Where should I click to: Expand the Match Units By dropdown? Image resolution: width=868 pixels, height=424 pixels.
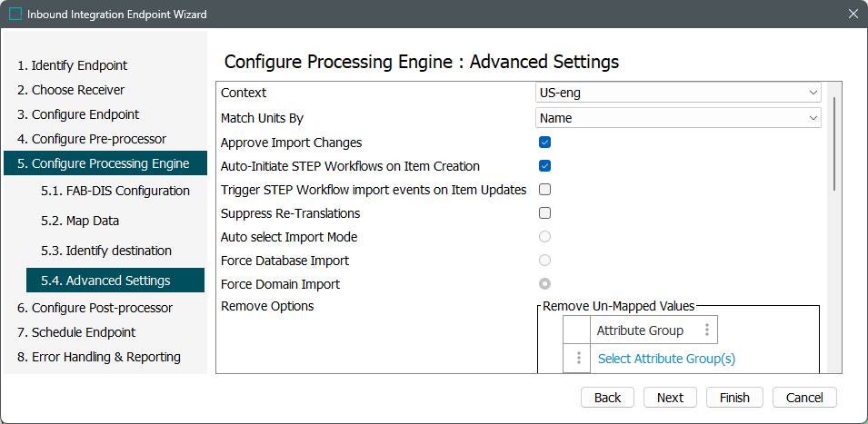678,118
